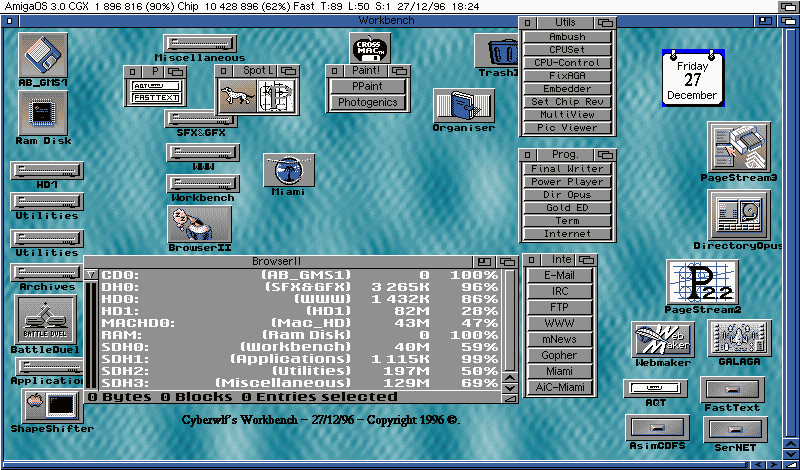Open the Trashcan icon
800x470 pixels.
(496, 51)
